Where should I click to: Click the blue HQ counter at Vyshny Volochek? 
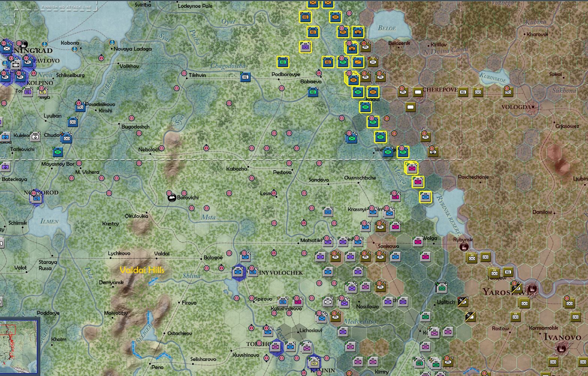253,272
